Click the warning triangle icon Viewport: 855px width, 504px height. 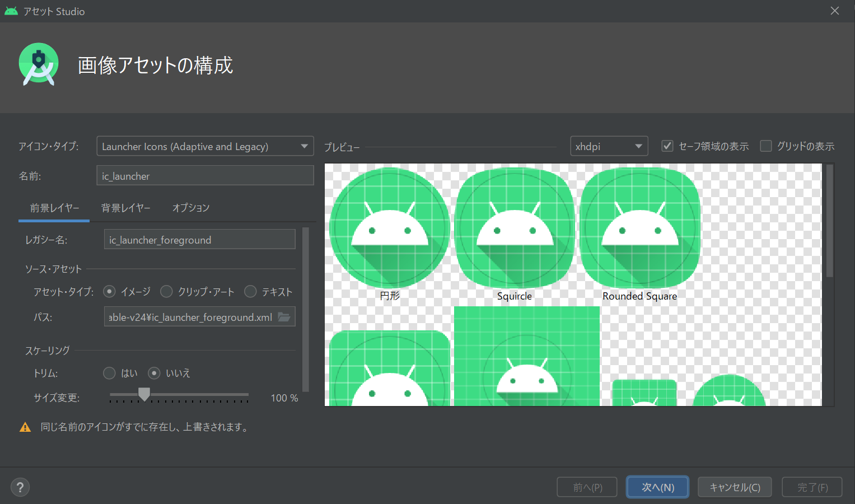click(25, 427)
